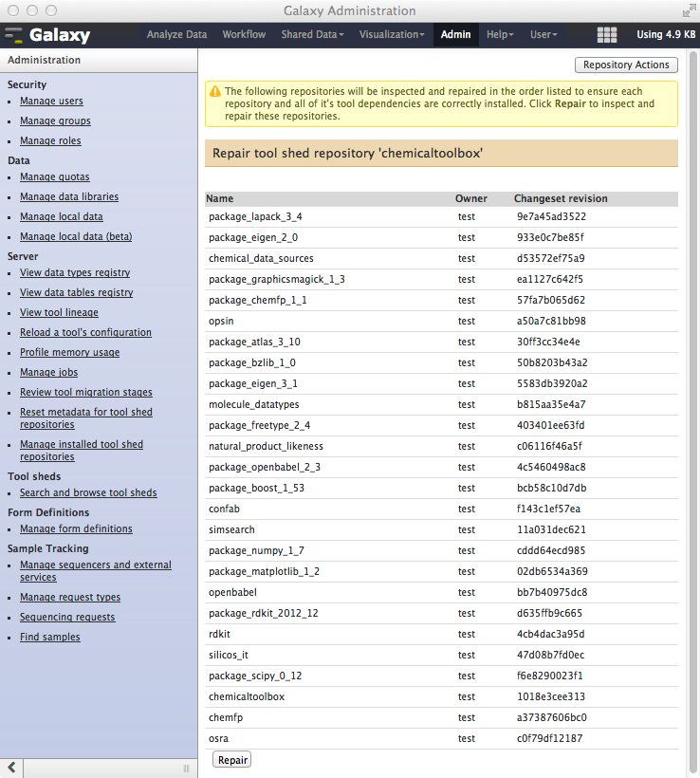Click changeset revision 1018e3cee313
This screenshot has width=700, height=778.
[x=551, y=696]
